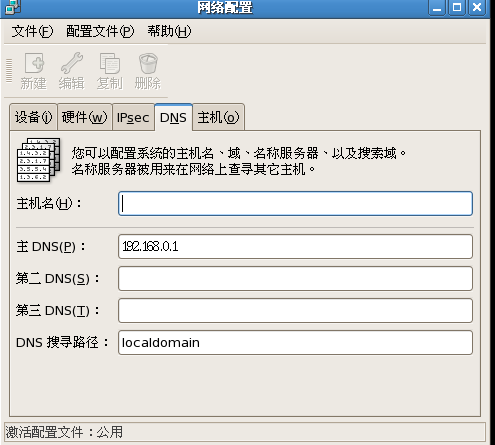495x445 pixels.
Task: Click the toolbar drag handle grip
Action: [9, 71]
